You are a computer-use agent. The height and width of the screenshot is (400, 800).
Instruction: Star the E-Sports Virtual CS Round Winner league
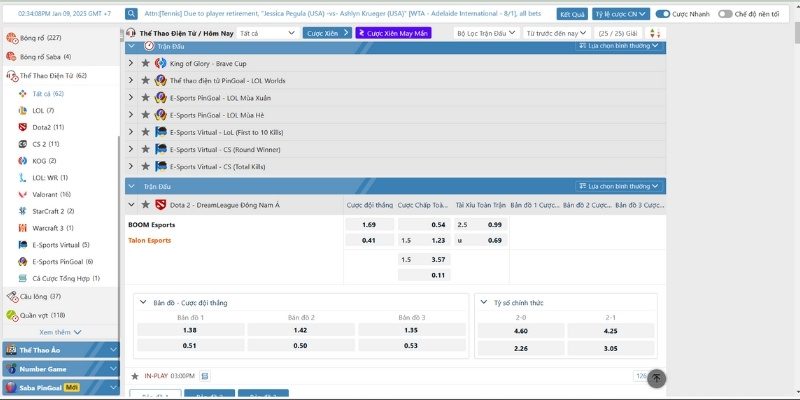click(145, 149)
